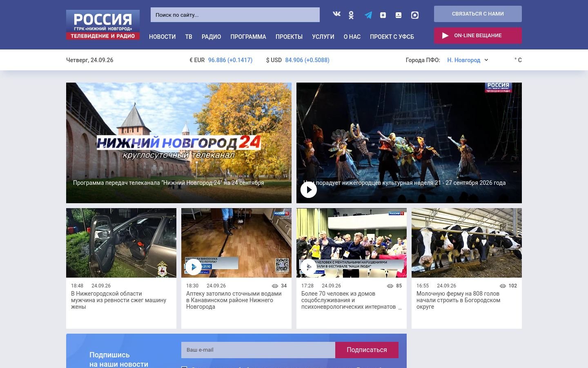588x368 pixels.
Task: Click the date text Четверг, 24.09.26
Action: point(90,60)
